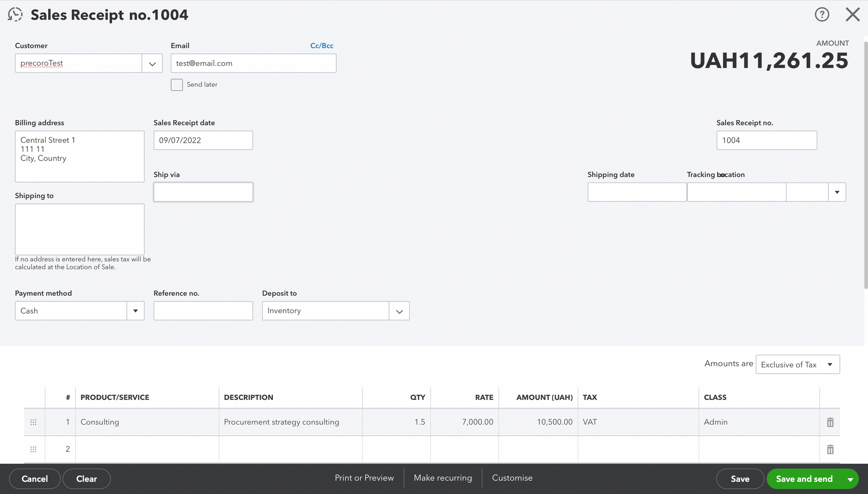This screenshot has height=494, width=868.
Task: Expand the Customer dropdown
Action: [x=153, y=62]
